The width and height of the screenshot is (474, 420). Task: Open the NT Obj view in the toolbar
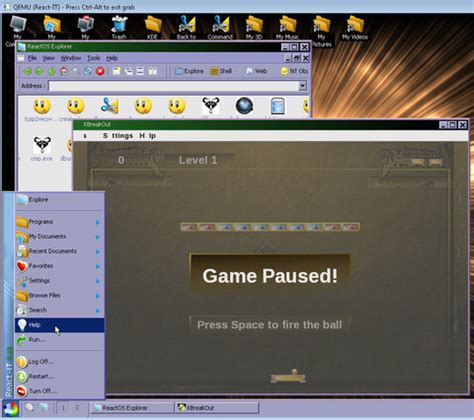click(x=294, y=71)
